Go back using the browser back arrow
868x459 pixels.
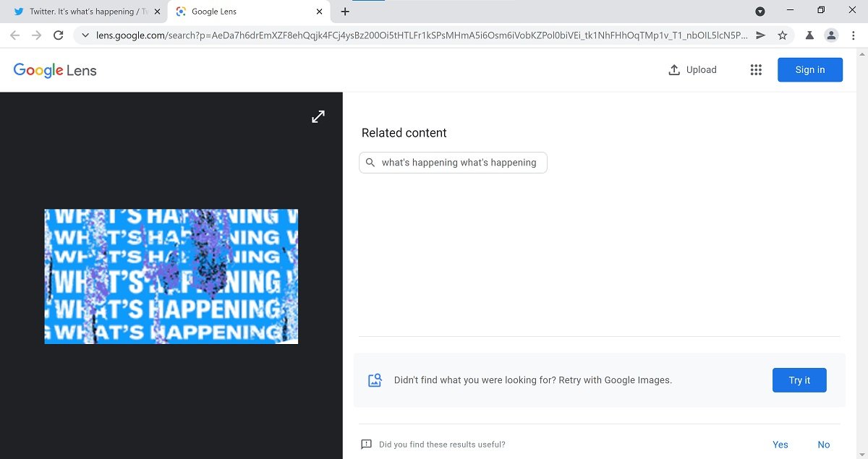15,35
